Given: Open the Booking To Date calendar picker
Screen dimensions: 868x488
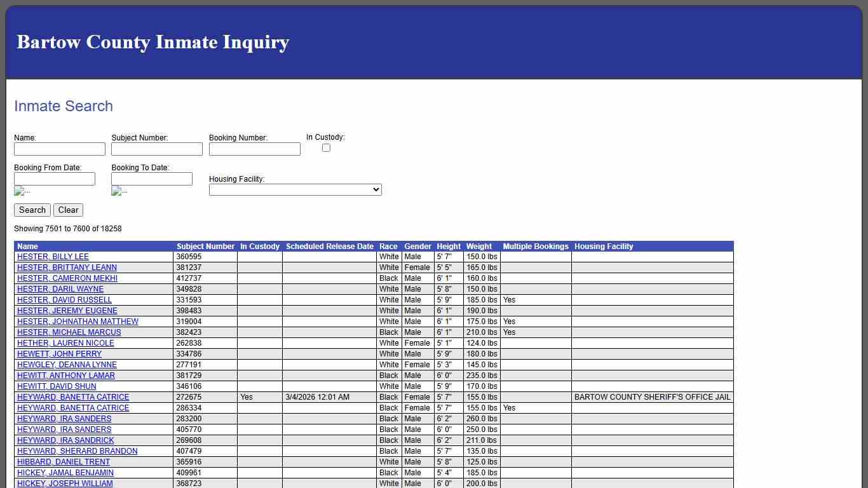Looking at the screenshot, I should (x=119, y=191).
